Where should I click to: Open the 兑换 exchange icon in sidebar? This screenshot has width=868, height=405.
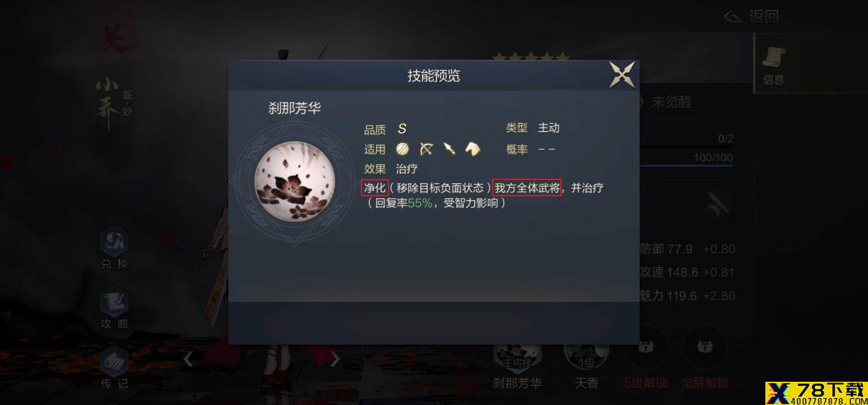click(x=114, y=249)
